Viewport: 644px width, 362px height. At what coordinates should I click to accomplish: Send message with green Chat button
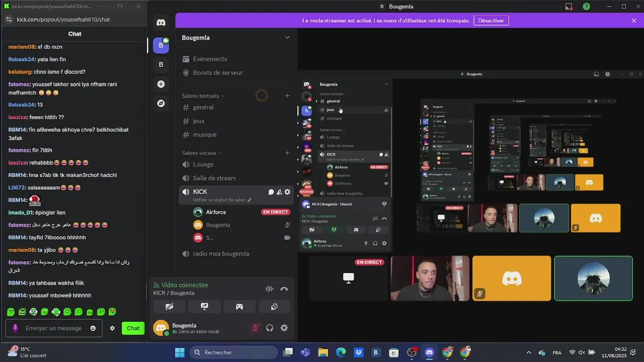point(133,328)
